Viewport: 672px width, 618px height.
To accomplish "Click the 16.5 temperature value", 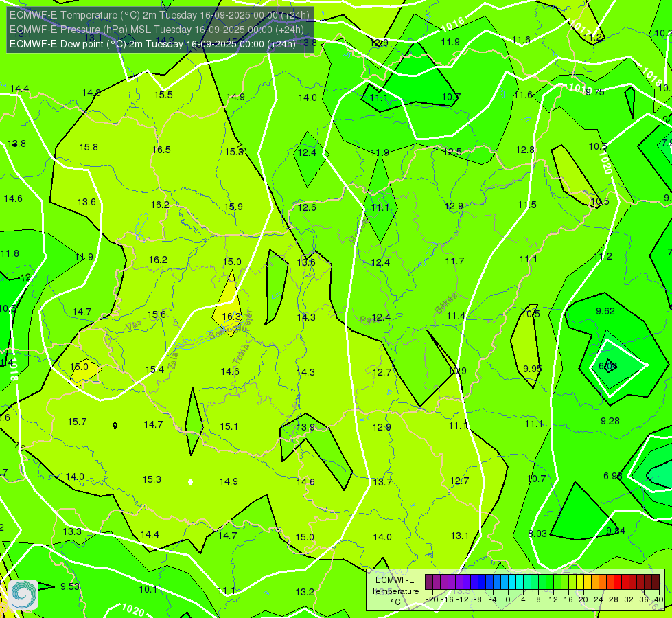I will [161, 150].
